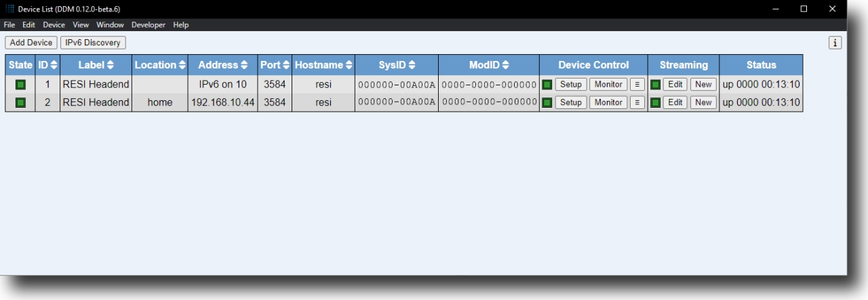Click the Device Control column header

click(593, 65)
